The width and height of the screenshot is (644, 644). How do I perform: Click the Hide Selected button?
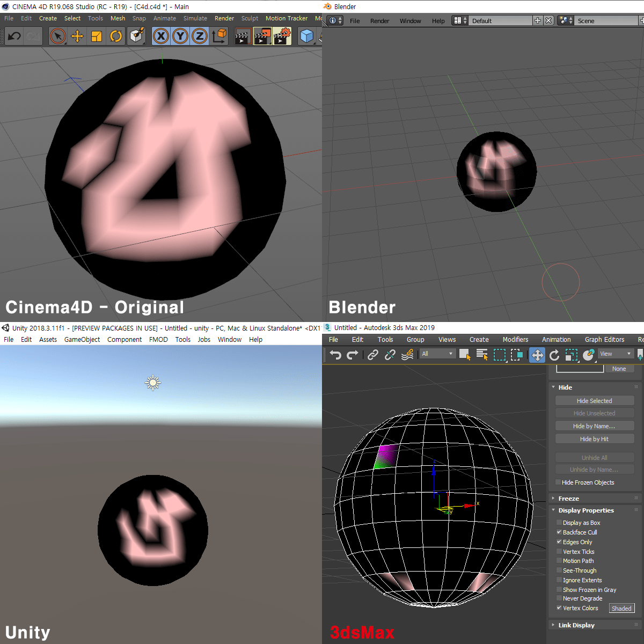tap(595, 400)
